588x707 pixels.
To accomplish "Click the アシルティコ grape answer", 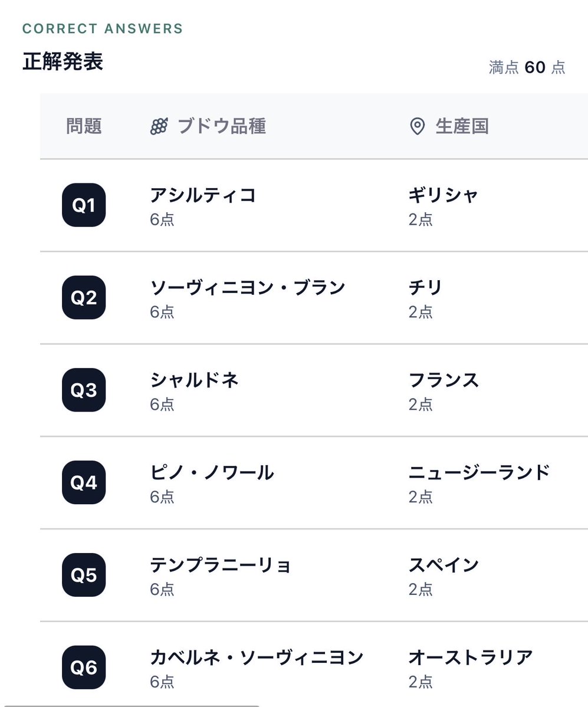I will (203, 195).
